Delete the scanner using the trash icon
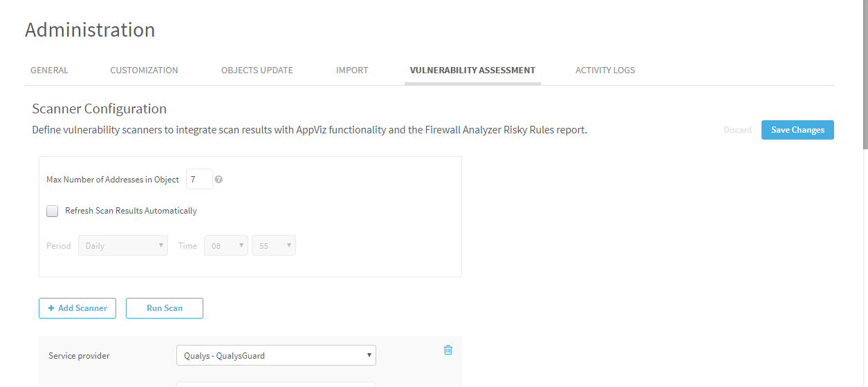Screen dimensions: 868x387 [x=447, y=350]
